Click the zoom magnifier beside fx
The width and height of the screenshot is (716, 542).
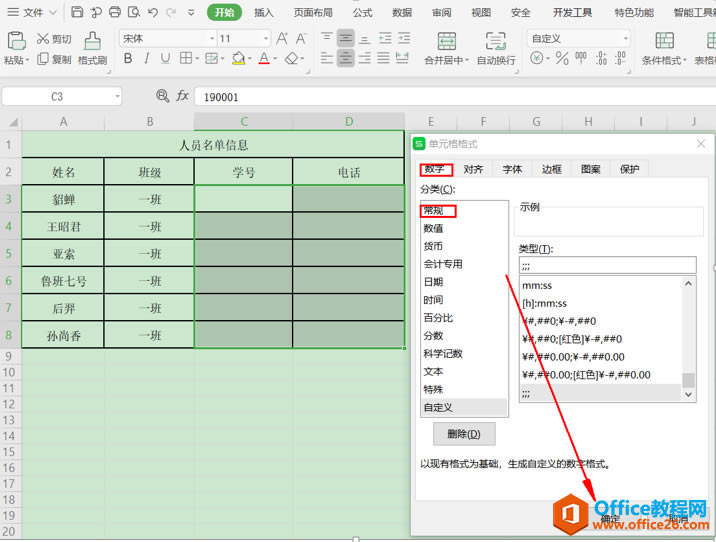[x=162, y=96]
